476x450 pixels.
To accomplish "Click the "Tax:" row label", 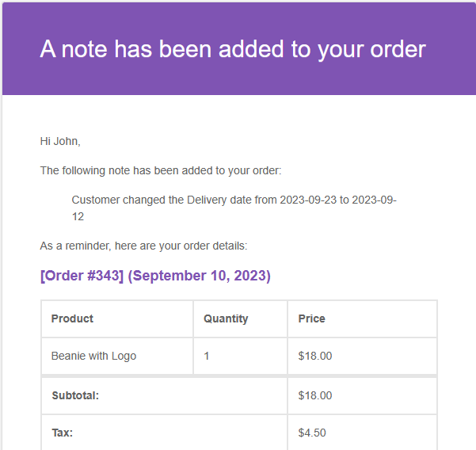I will (x=62, y=433).
